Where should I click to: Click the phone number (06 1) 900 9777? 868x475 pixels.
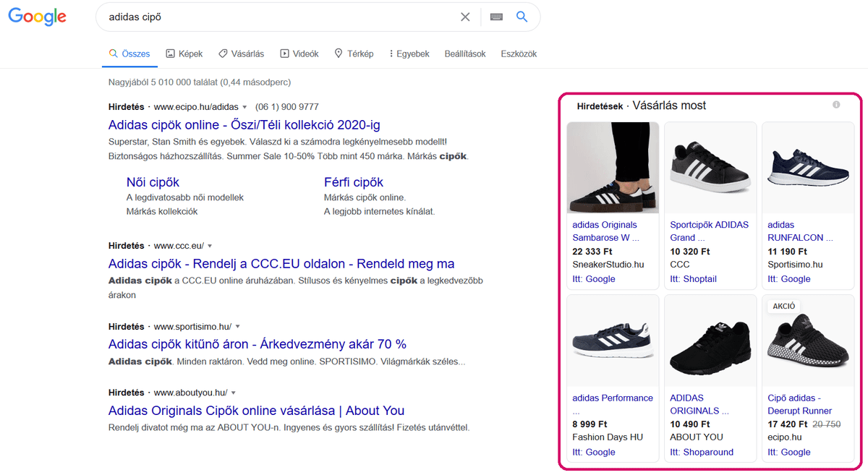click(x=287, y=107)
